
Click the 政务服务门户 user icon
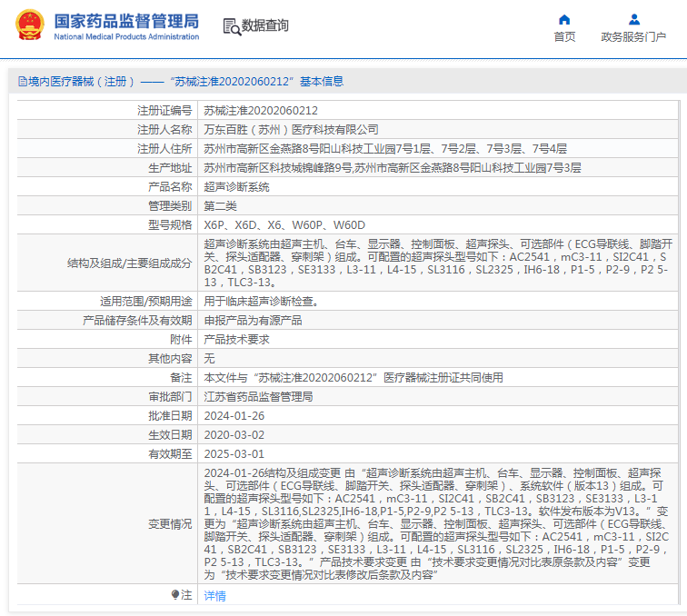coord(634,20)
